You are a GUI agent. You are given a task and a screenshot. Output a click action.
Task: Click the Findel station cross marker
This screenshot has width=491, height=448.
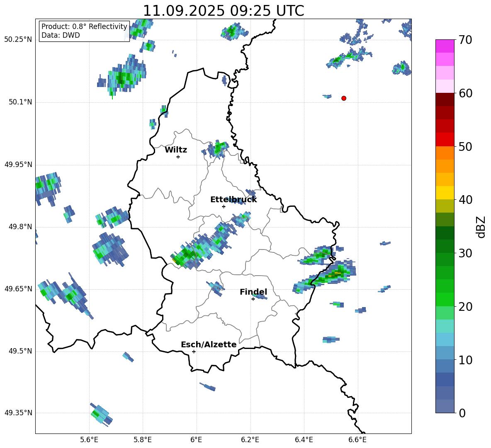pos(253,299)
